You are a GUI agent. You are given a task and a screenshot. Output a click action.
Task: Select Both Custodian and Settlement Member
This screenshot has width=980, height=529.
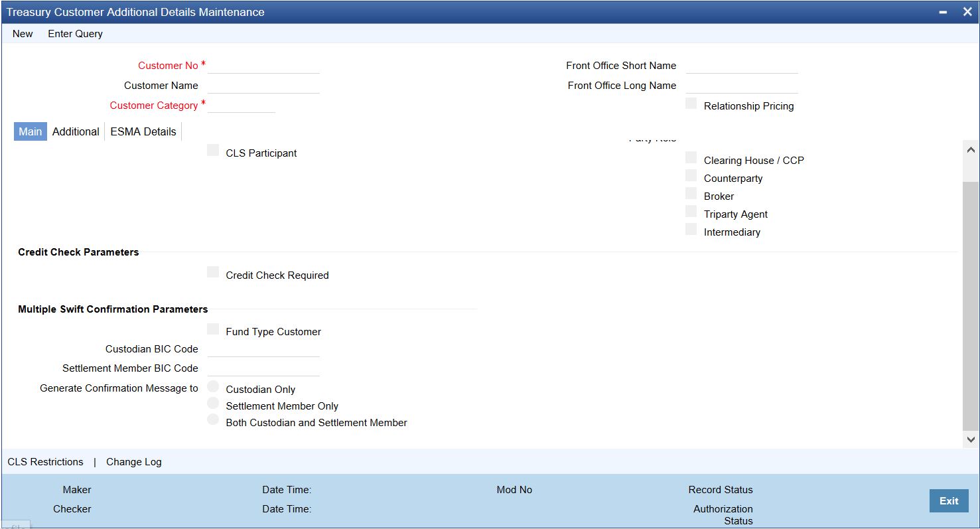[213, 420]
